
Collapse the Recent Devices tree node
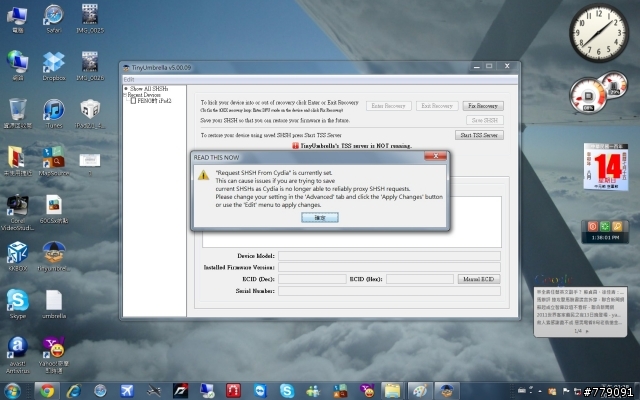tap(125, 95)
